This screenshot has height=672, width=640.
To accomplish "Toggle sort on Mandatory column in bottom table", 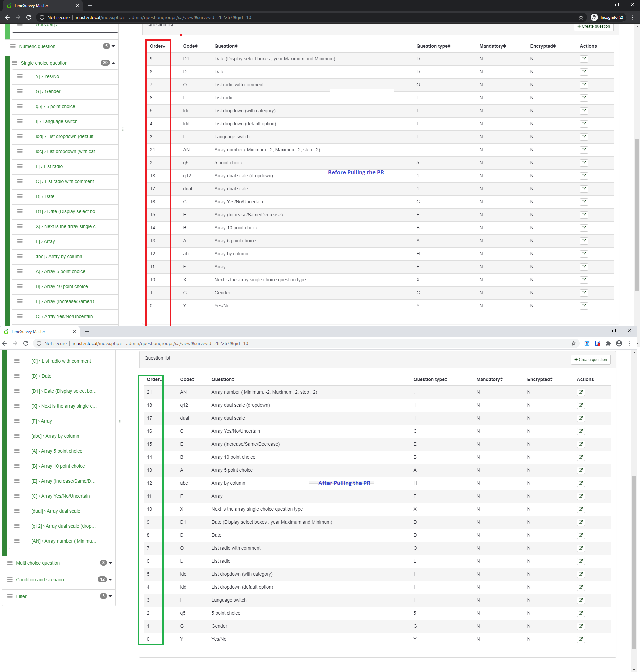I will (x=489, y=379).
